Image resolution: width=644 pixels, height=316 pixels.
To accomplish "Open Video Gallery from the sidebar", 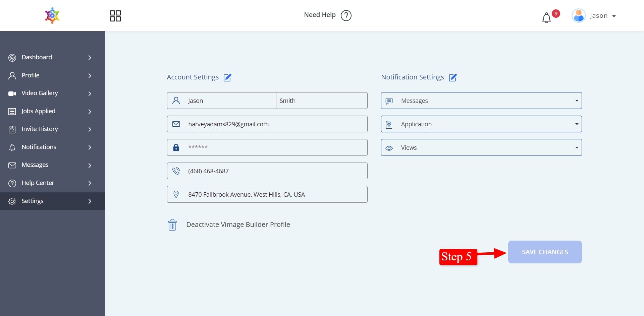I will pos(40,93).
